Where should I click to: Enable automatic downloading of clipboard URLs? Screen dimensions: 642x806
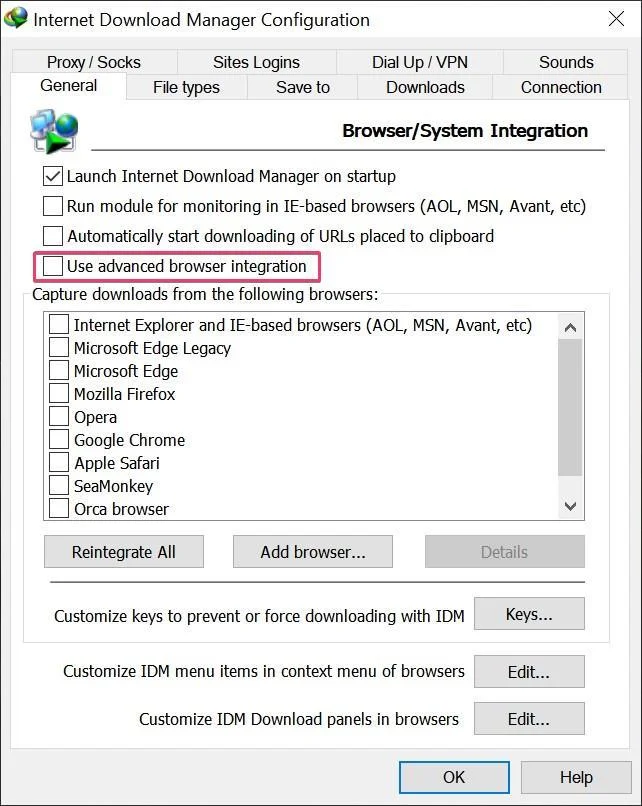tap(53, 236)
